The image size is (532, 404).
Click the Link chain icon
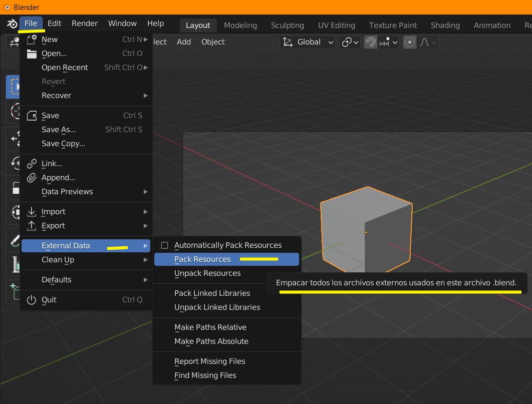coord(32,164)
